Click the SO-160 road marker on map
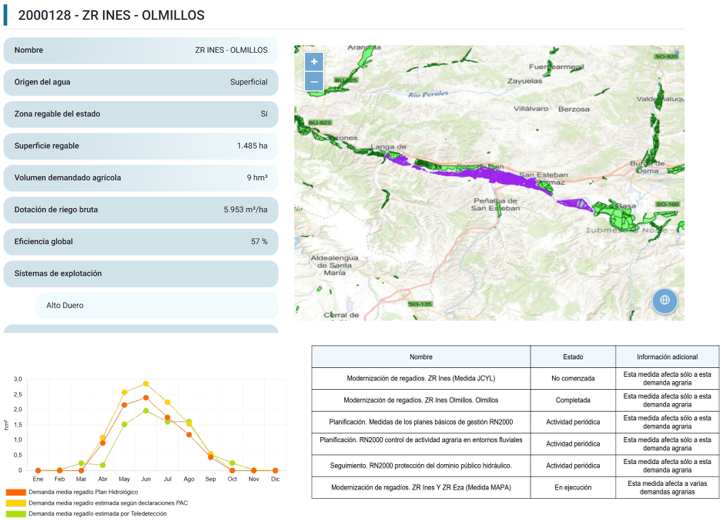 (x=667, y=204)
